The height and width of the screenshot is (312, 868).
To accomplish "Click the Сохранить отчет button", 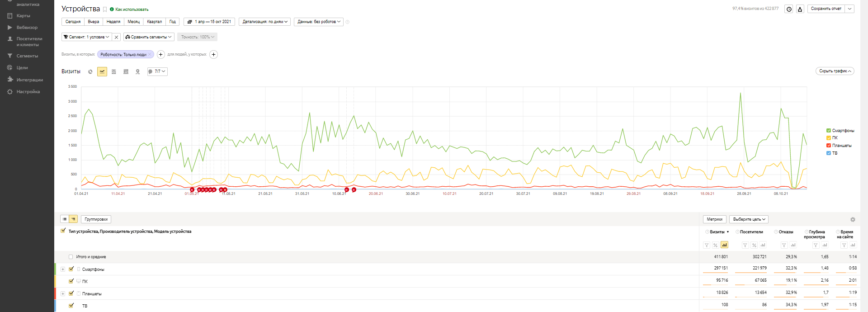I will [826, 9].
